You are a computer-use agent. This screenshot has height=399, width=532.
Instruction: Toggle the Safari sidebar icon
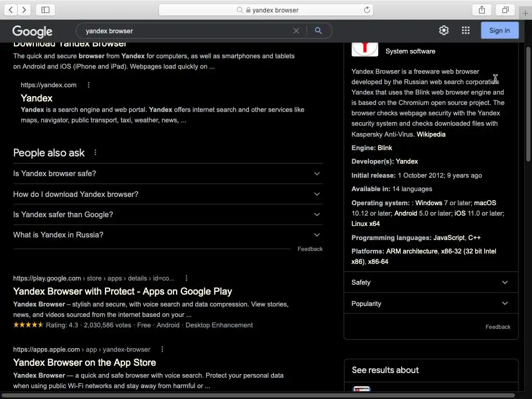(46, 10)
